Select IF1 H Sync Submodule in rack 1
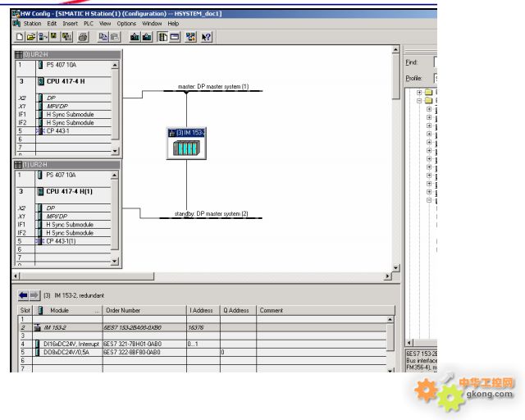 (63, 225)
